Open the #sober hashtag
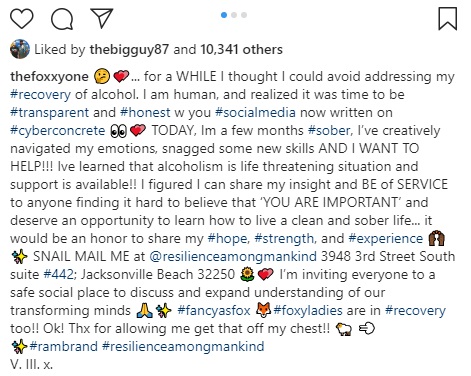The height and width of the screenshot is (376, 471). click(x=329, y=131)
